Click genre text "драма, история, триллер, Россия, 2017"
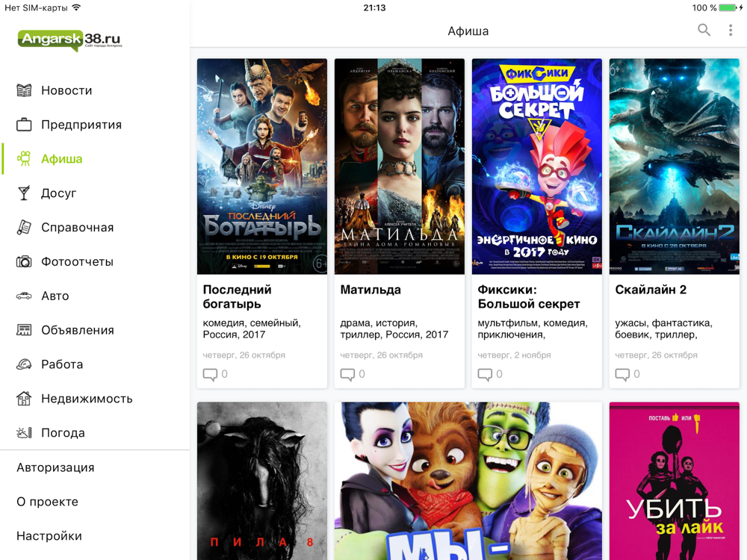The height and width of the screenshot is (560, 747). click(x=394, y=329)
